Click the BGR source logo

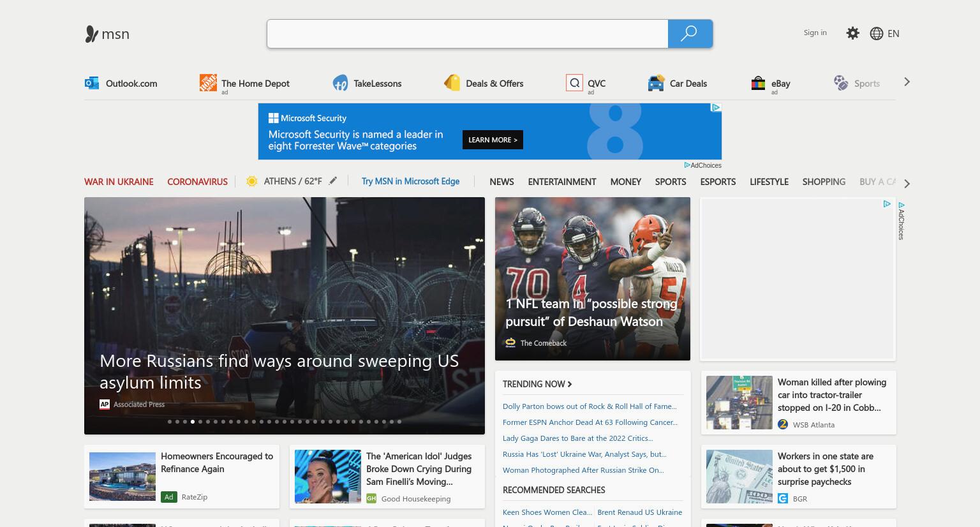click(783, 498)
